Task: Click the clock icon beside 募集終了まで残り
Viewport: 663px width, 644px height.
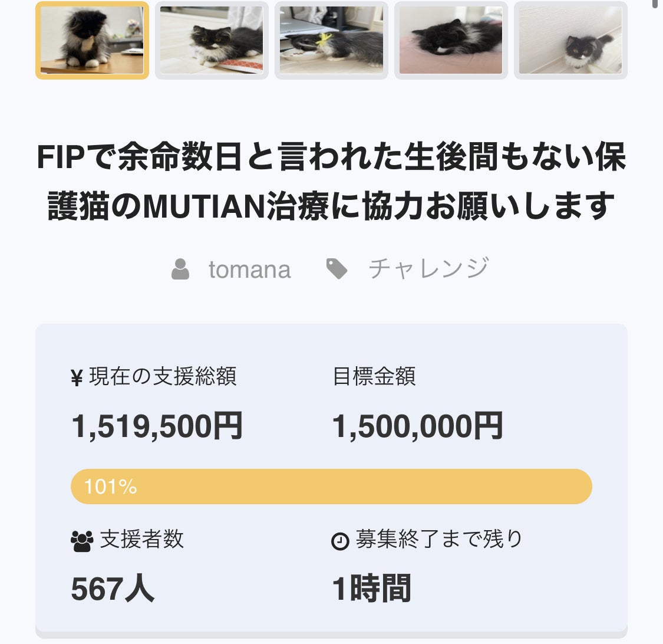Action: tap(340, 541)
